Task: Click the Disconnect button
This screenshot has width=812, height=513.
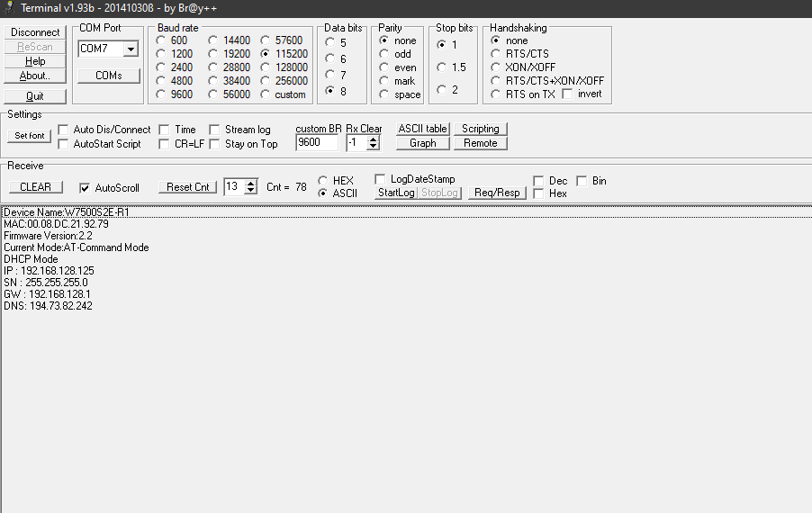Action: click(35, 32)
